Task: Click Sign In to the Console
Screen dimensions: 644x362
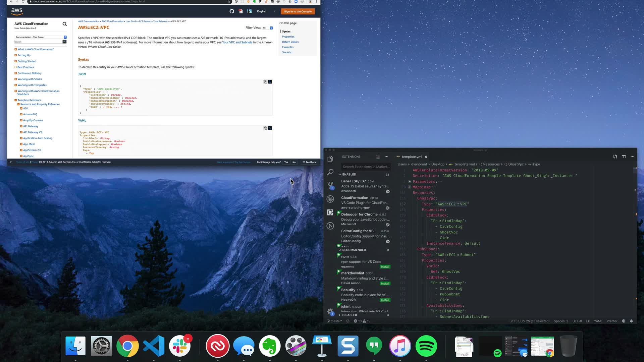Action: pyautogui.click(x=298, y=11)
